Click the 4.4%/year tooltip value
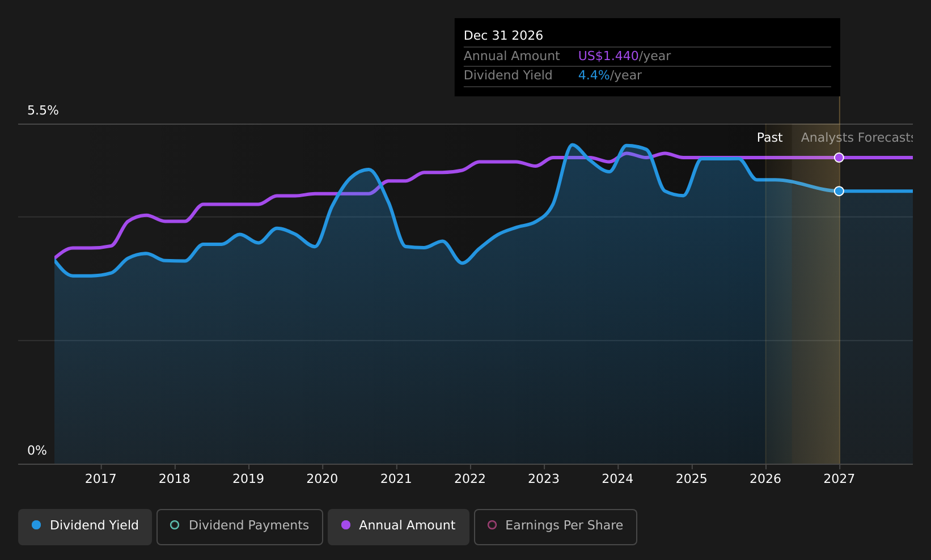The width and height of the screenshot is (931, 560). pos(610,75)
